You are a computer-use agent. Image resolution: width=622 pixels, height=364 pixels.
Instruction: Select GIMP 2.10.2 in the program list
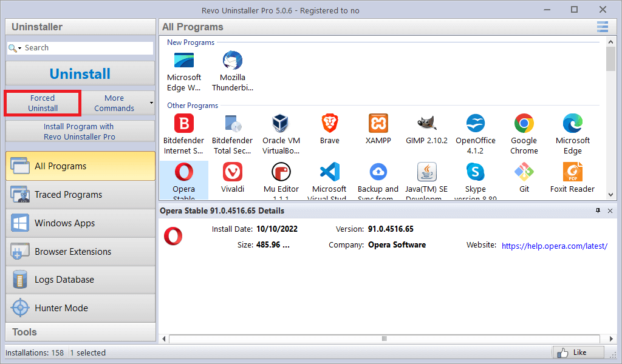pyautogui.click(x=426, y=129)
